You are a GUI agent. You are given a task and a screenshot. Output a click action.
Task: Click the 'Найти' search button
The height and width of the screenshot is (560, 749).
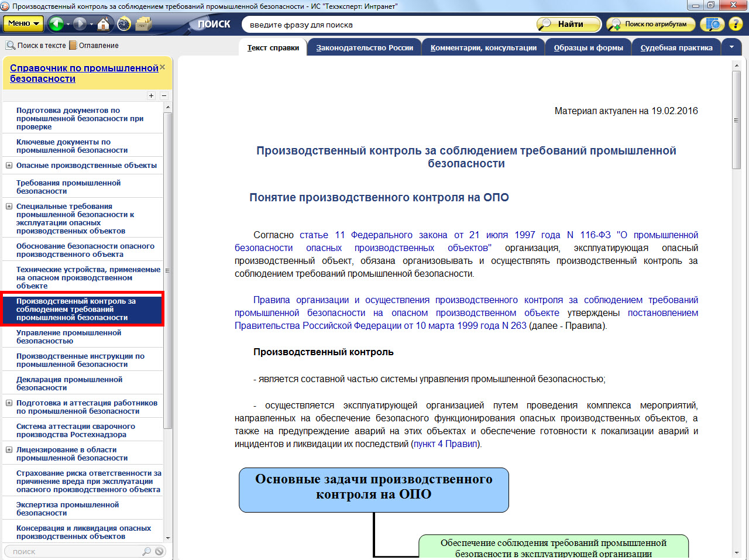tap(569, 24)
